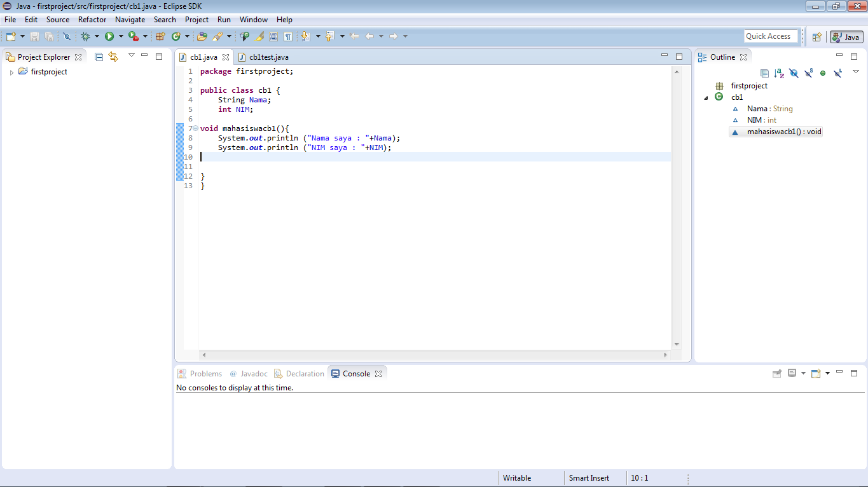Switch to the cb1test.java editor tab
Screen dimensions: 868x487
[267, 57]
